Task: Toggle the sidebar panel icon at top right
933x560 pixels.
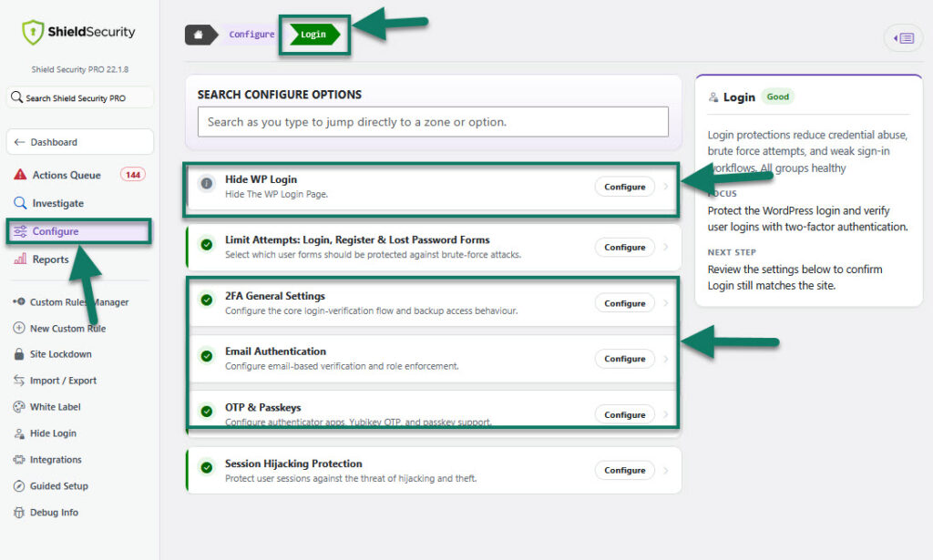Action: coord(903,38)
